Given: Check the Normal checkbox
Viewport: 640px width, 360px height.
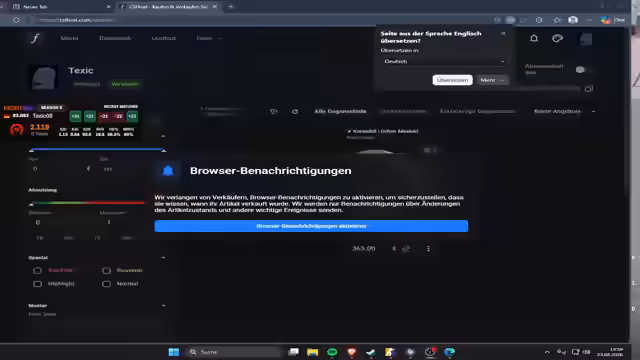Looking at the screenshot, I should pos(107,284).
